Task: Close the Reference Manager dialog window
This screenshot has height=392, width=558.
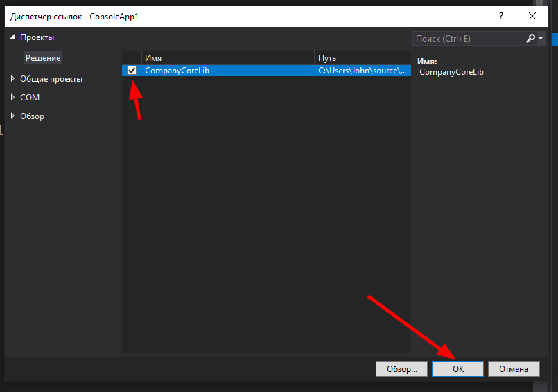Action: coord(532,16)
